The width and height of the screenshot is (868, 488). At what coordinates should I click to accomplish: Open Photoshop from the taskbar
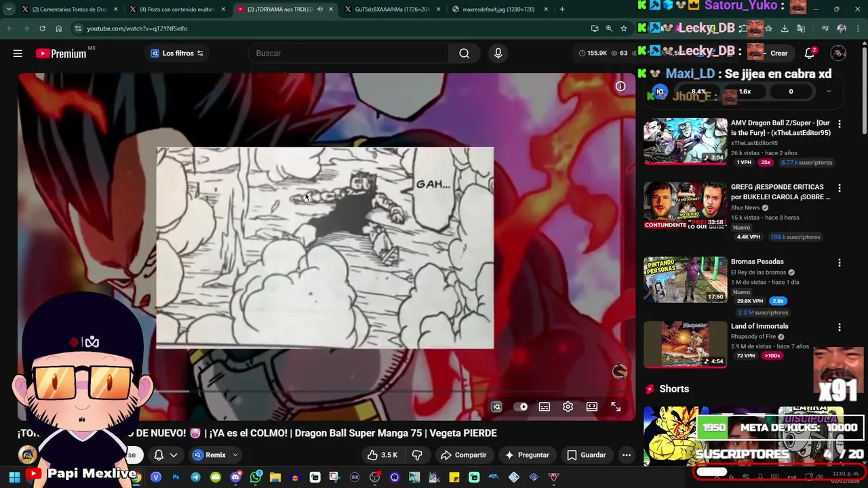(176, 477)
